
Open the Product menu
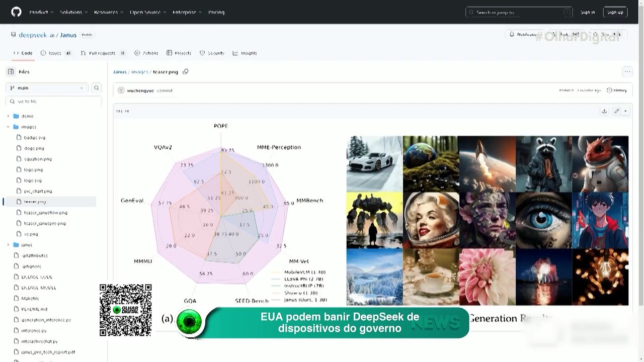41,12
